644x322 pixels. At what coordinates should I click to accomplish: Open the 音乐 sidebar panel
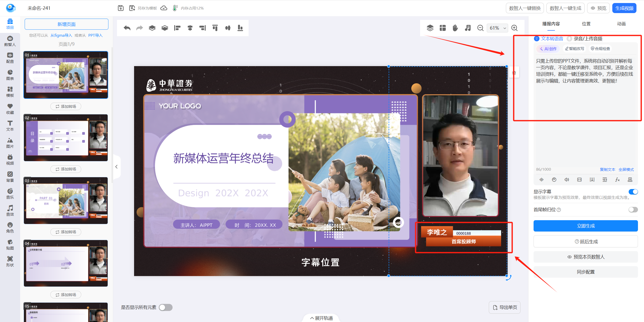coord(10,194)
